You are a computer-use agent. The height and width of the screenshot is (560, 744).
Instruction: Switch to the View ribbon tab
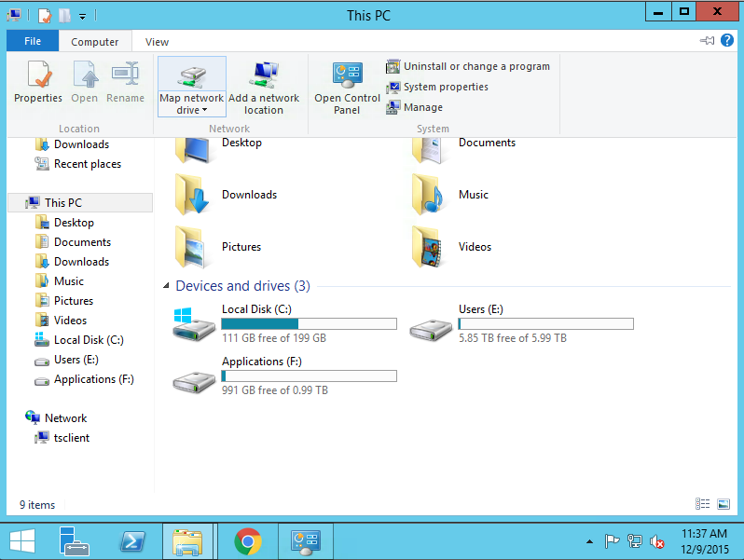click(x=157, y=42)
